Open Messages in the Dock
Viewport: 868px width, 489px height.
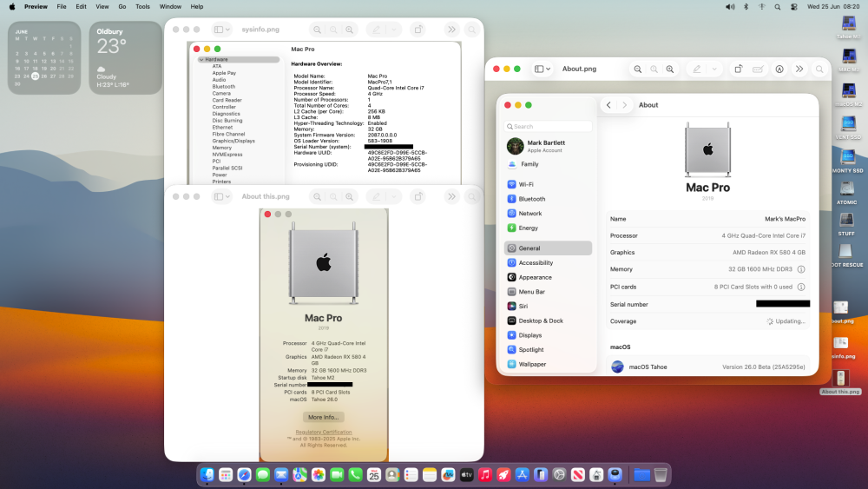(263, 474)
